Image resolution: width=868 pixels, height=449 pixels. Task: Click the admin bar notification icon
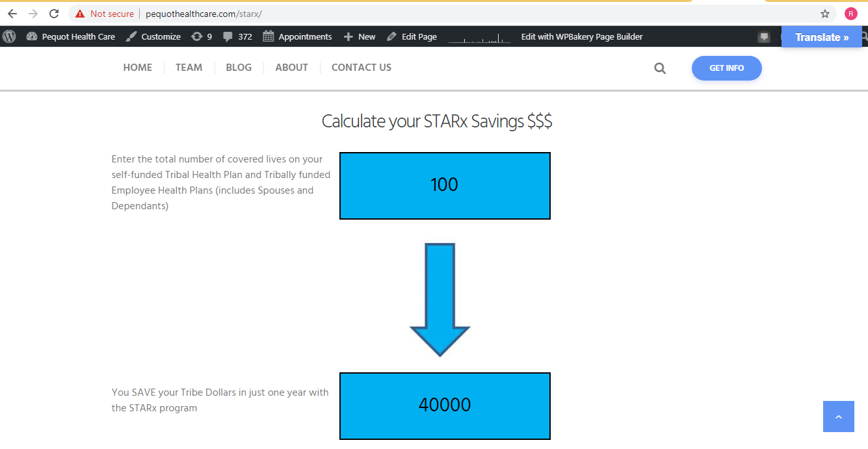tap(764, 37)
